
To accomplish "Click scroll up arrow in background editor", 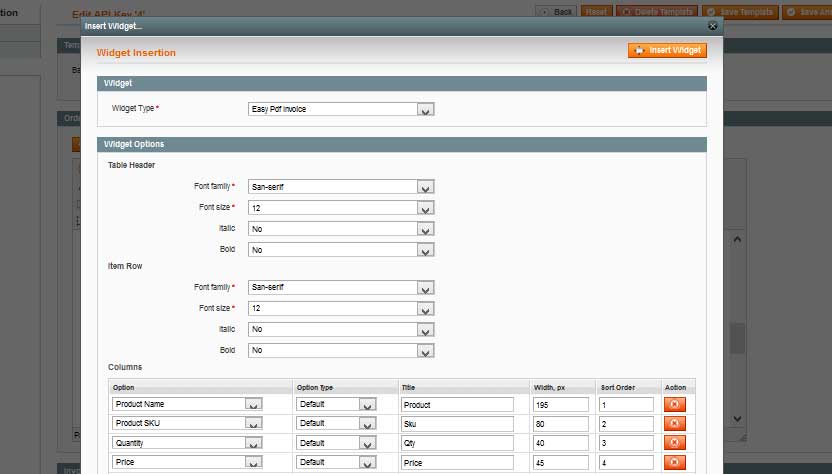I will [x=737, y=240].
